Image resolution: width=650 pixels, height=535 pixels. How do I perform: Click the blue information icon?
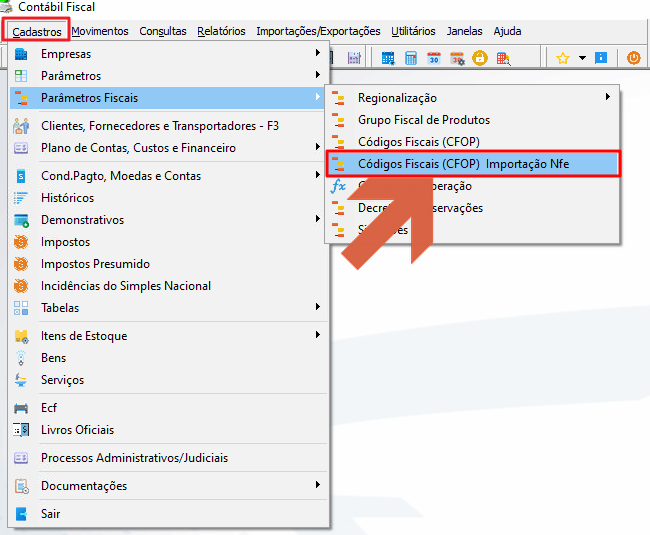click(601, 58)
